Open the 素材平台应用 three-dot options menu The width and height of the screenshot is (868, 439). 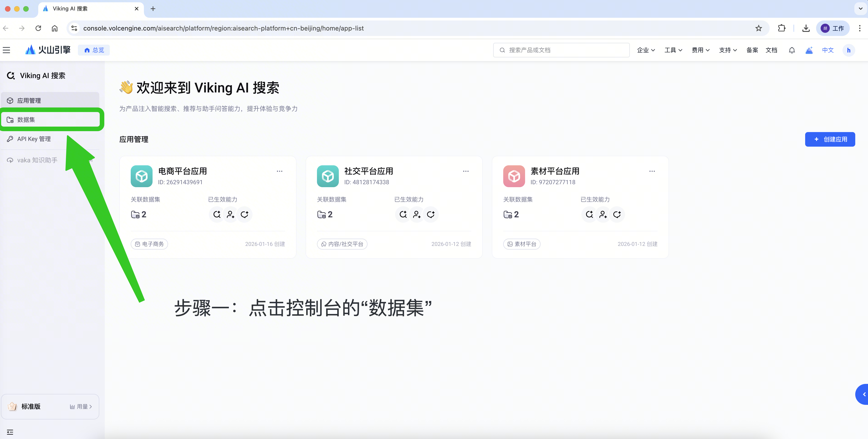pos(652,171)
